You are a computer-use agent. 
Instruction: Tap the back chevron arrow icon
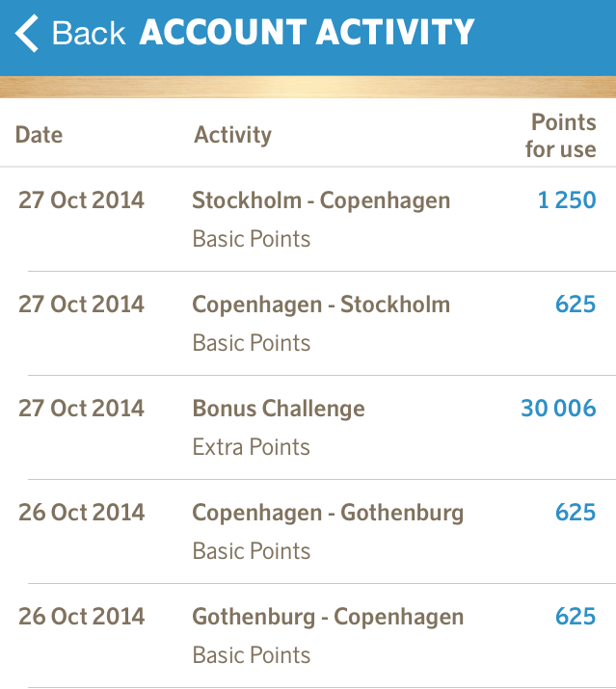(x=27, y=33)
